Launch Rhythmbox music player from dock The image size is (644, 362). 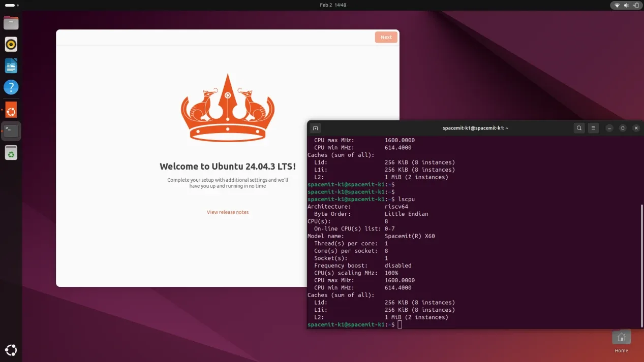(11, 44)
